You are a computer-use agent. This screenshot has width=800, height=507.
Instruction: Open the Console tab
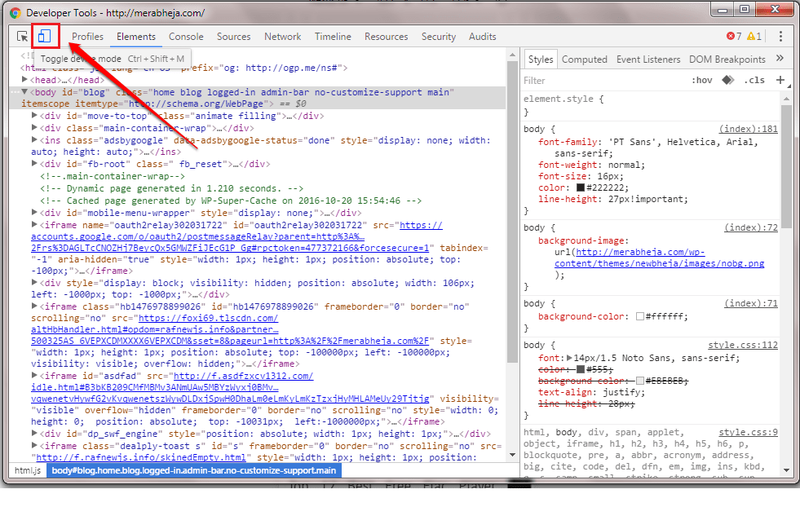coord(186,37)
